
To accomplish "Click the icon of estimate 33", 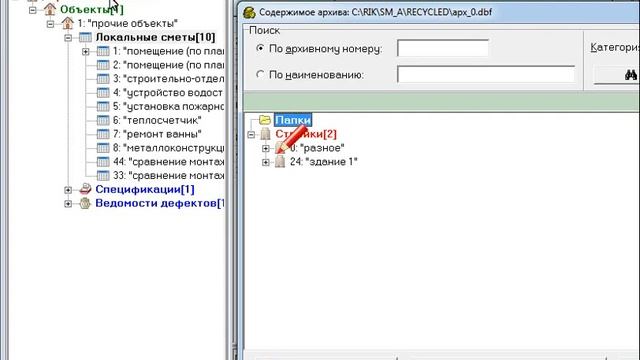I will 103,176.
